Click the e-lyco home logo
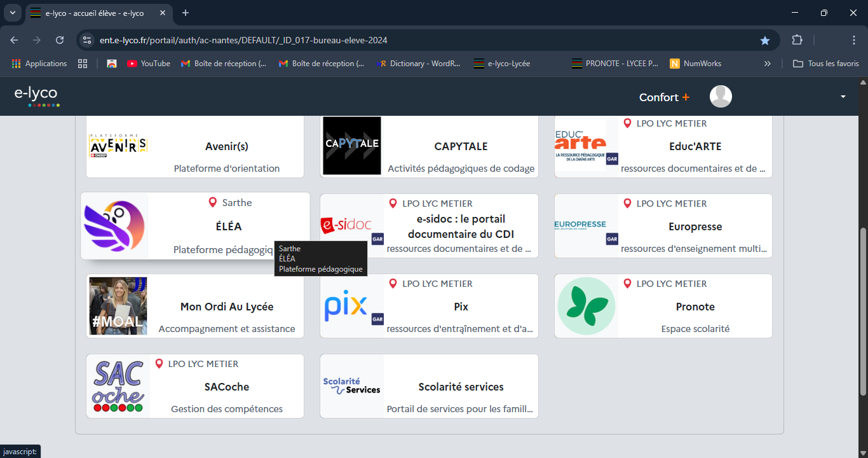 coord(36,96)
